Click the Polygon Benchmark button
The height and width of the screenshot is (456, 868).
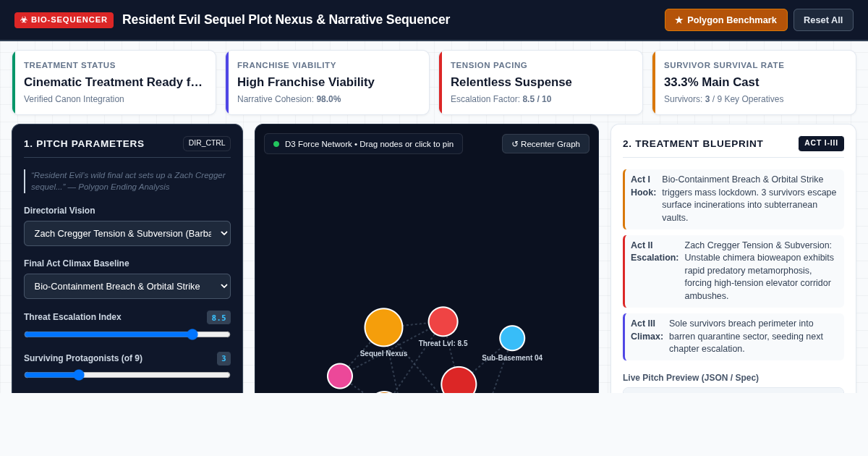pos(726,20)
